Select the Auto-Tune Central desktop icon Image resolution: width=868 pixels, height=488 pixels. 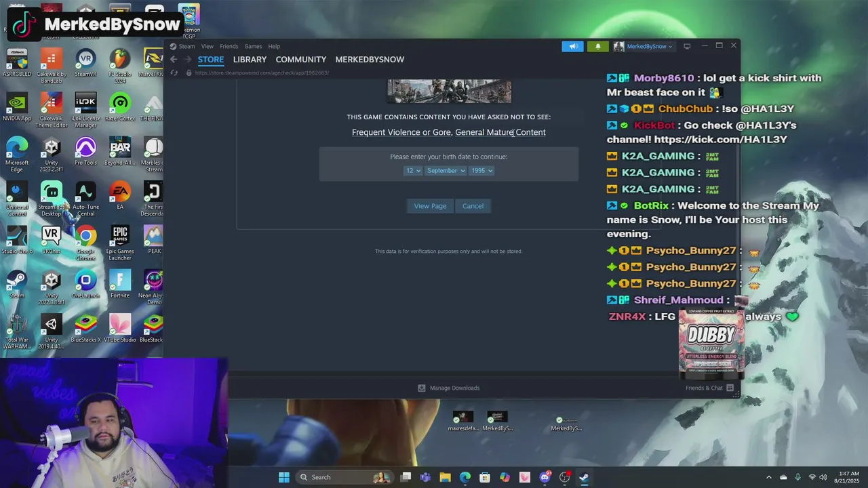coord(85,198)
